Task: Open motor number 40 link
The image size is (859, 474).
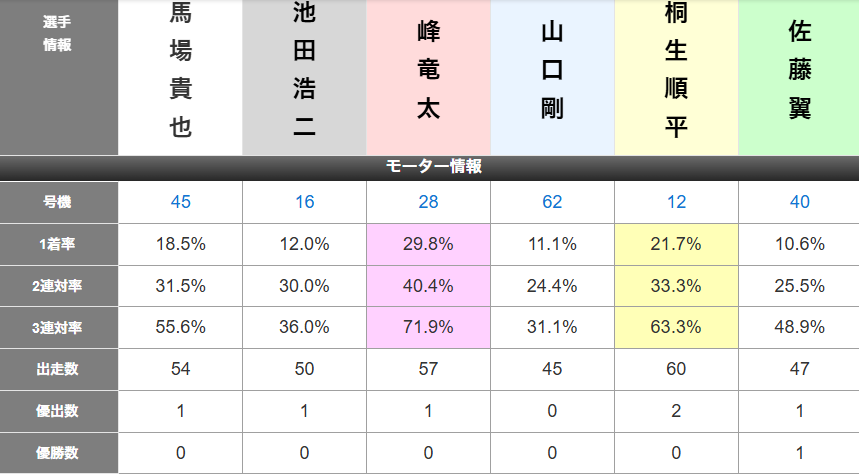Action: tap(800, 202)
